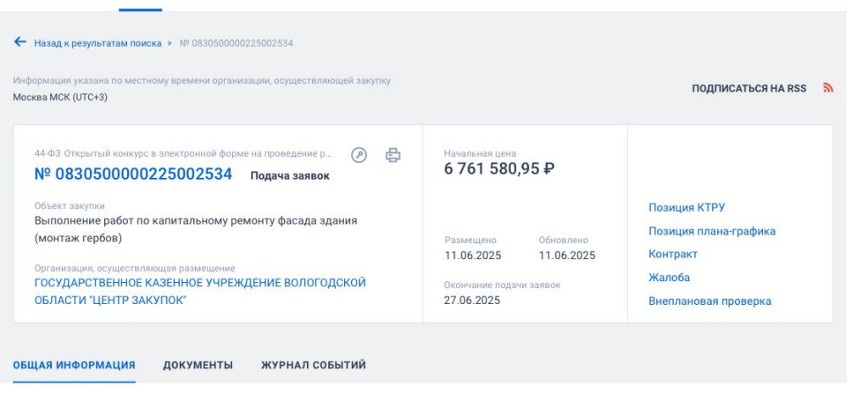Viewport: 868px width, 393px height.
Task: Open 'Внеплановая проверка' link
Action: pyautogui.click(x=709, y=301)
